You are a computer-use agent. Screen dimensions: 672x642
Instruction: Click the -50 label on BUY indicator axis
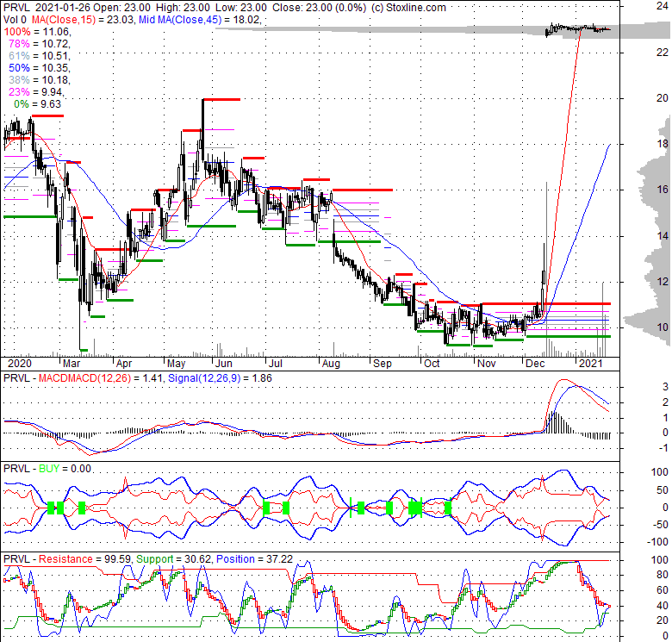pos(662,525)
